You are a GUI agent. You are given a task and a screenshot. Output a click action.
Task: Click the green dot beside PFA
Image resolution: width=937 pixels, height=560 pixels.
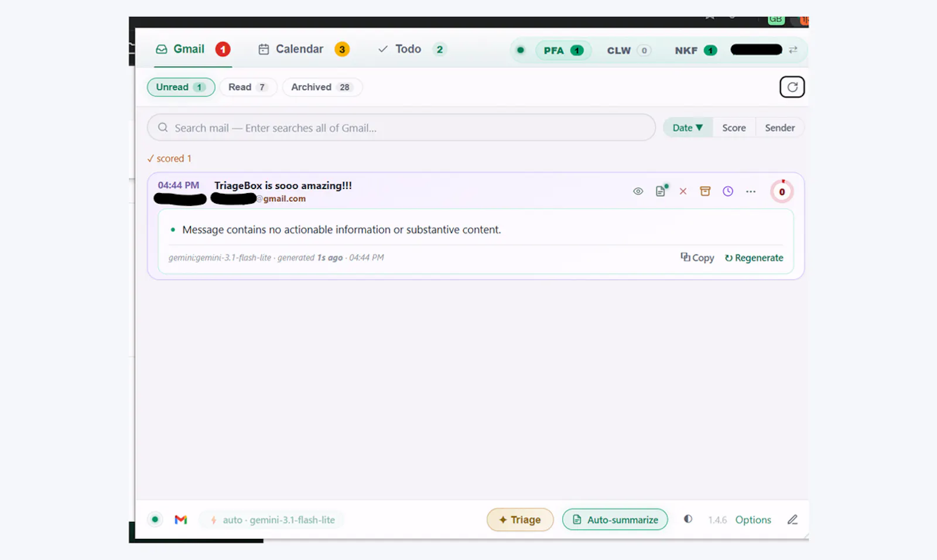[x=520, y=50]
